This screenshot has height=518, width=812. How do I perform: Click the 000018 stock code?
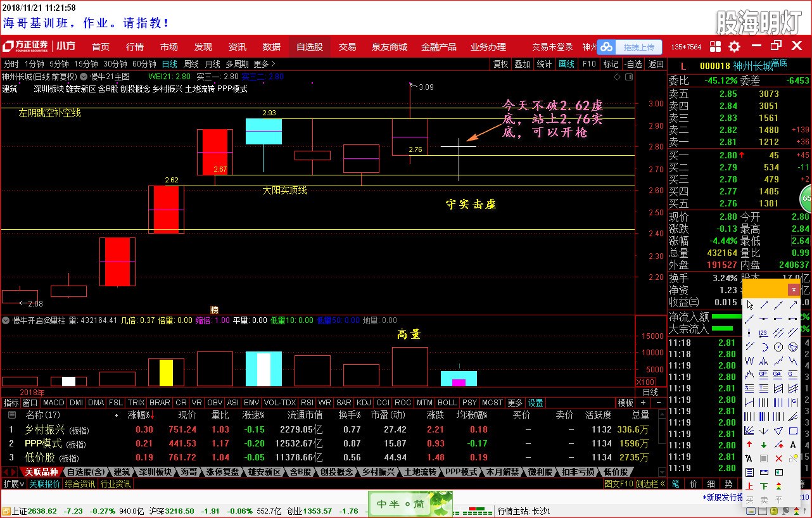pos(715,66)
